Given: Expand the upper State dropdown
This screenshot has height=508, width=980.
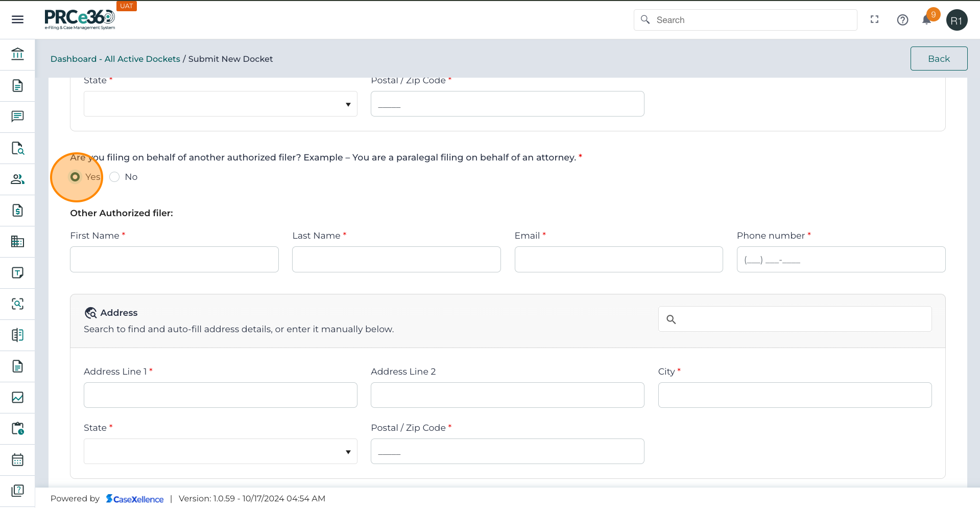Looking at the screenshot, I should 220,104.
